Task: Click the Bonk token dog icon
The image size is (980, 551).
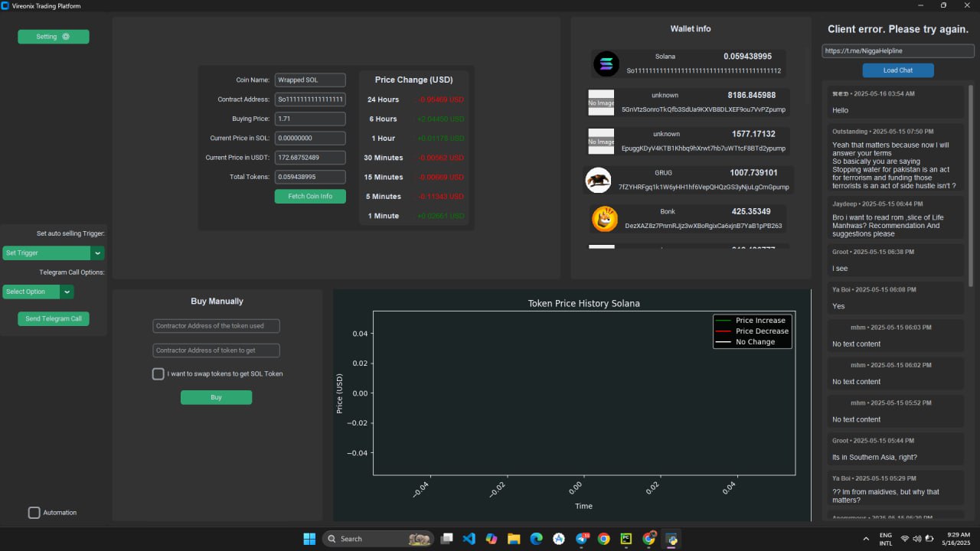Action: pos(605,219)
